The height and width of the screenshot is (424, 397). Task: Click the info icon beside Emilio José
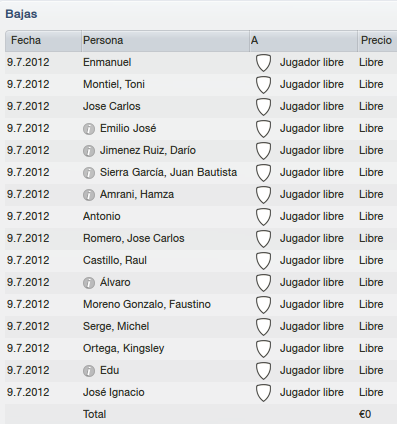click(x=89, y=129)
